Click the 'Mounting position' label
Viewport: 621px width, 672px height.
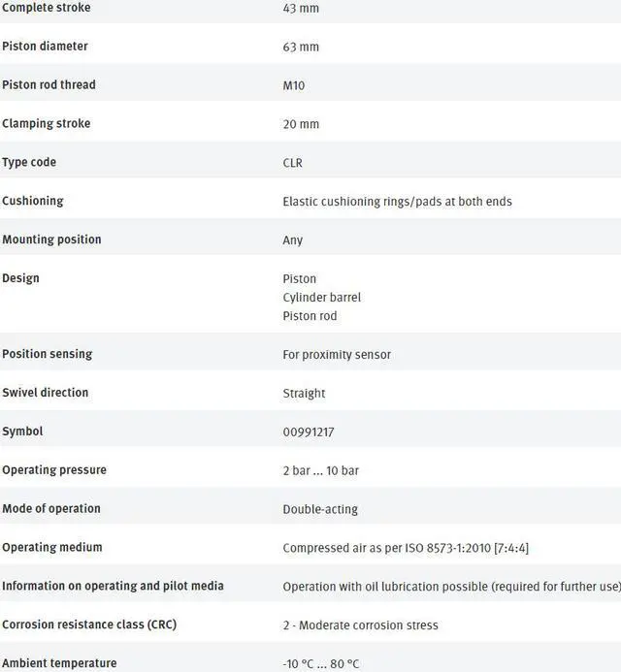tap(51, 240)
